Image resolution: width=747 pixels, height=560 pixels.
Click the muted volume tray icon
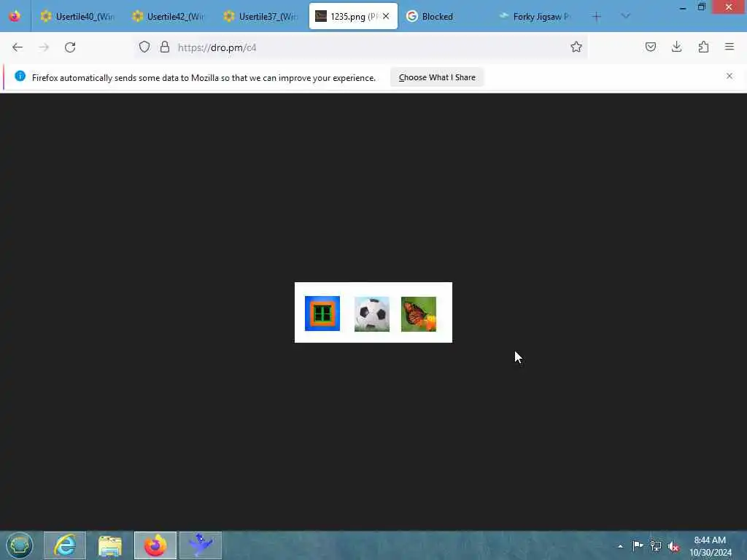pyautogui.click(x=673, y=546)
